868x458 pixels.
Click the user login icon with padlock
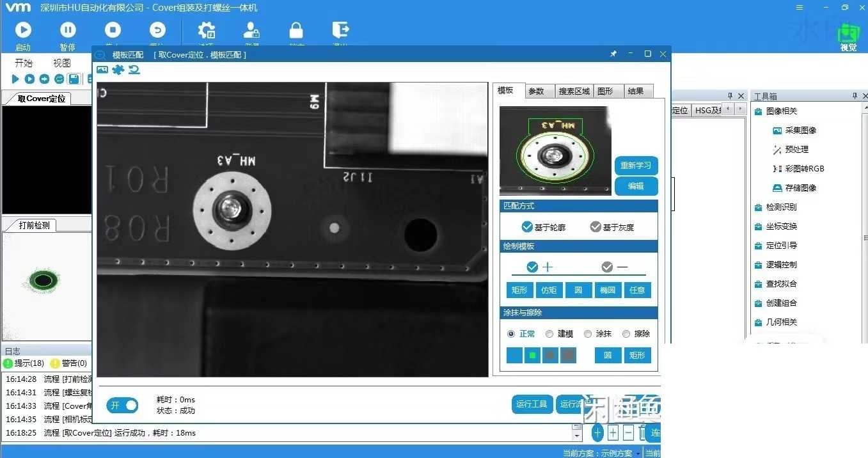(252, 30)
